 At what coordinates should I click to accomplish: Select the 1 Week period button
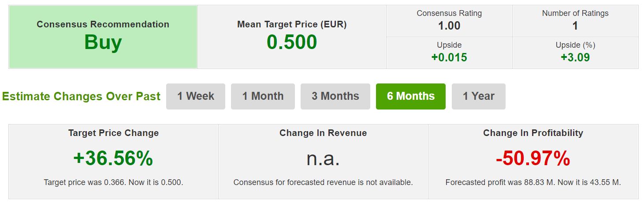click(x=196, y=96)
